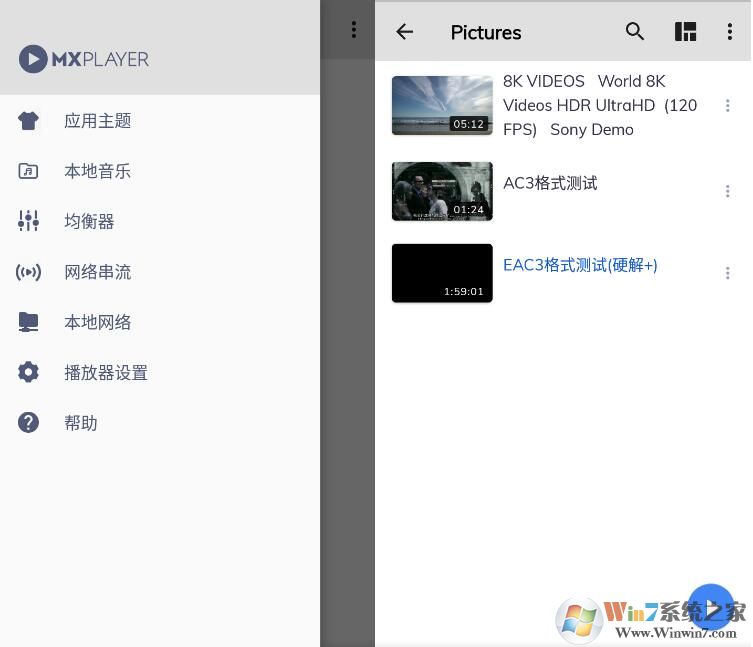The height and width of the screenshot is (647, 753).
Task: Choose 本地音乐 in the drawer
Action: [x=97, y=171]
